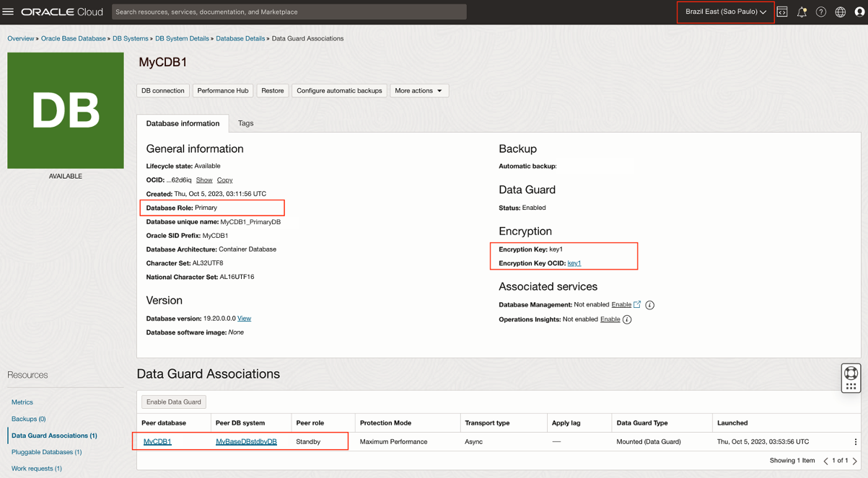Click the help question mark icon

click(821, 12)
